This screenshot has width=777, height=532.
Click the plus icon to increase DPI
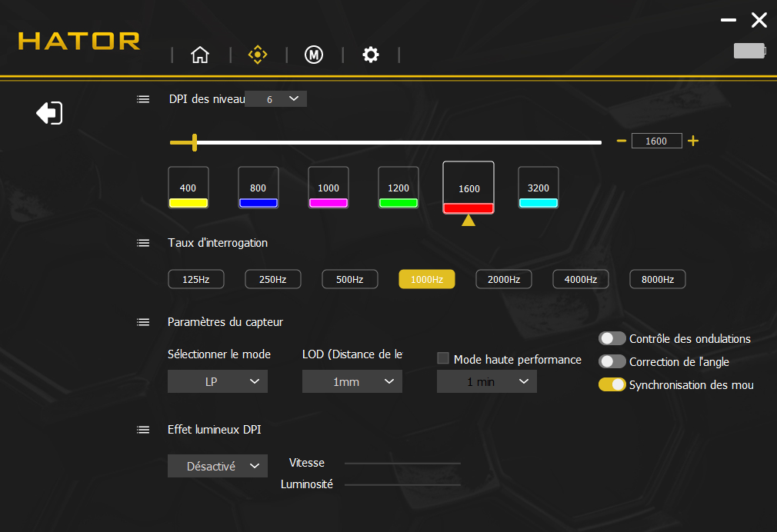point(693,141)
